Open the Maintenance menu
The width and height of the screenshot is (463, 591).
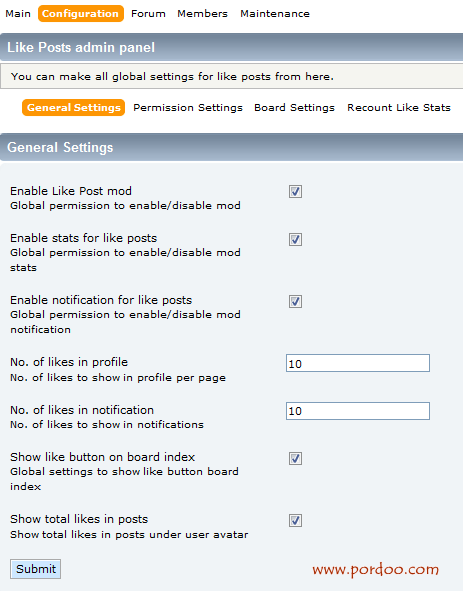click(275, 14)
